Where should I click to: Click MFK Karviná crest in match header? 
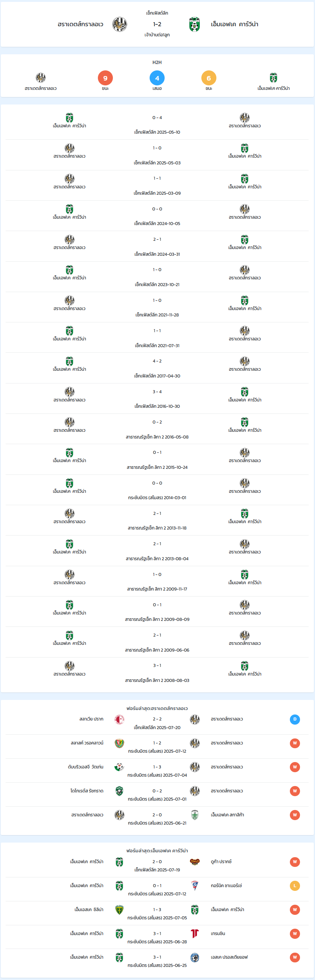pyautogui.click(x=195, y=24)
